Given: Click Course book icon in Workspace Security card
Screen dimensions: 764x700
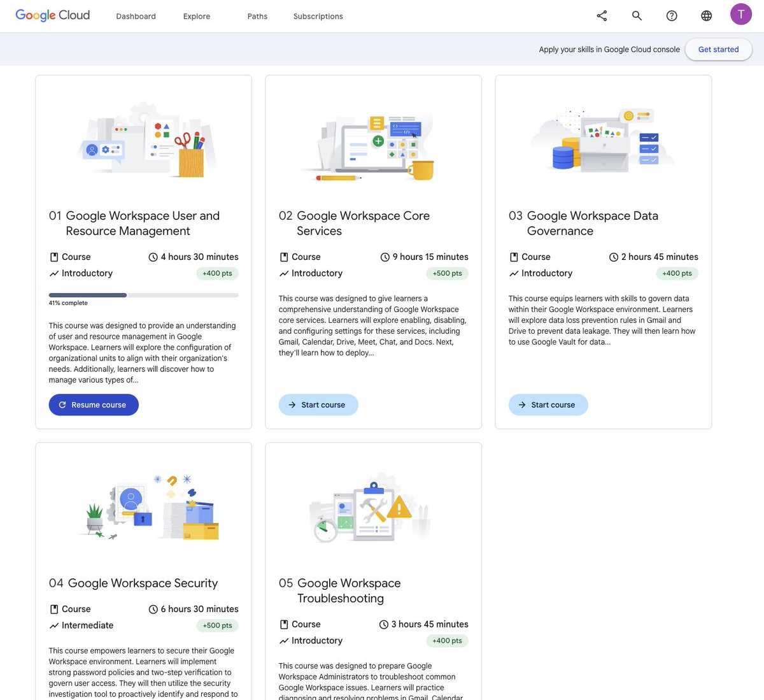Looking at the screenshot, I should coord(54,610).
